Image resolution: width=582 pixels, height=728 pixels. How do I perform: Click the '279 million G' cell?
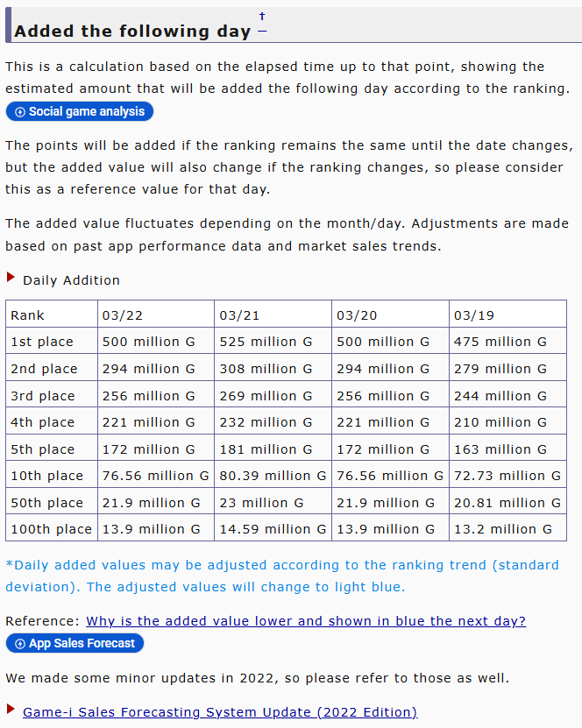508,368
